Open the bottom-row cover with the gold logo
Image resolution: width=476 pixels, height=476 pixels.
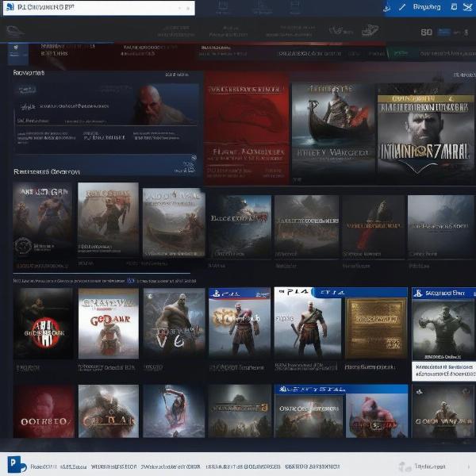(x=109, y=411)
